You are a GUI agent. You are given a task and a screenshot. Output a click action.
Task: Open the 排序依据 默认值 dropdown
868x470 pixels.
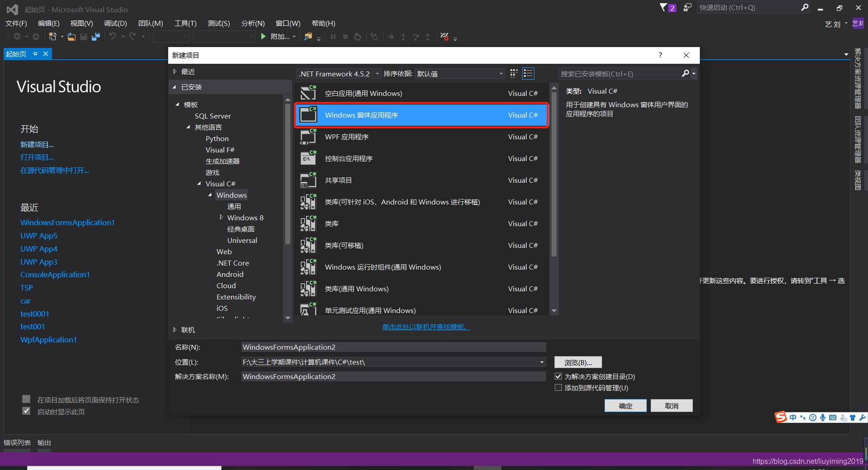click(460, 74)
